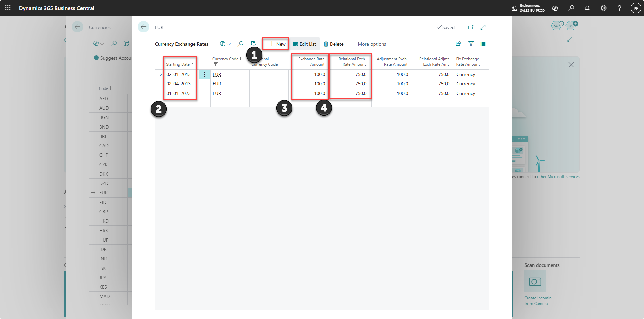The height and width of the screenshot is (319, 644).
Task: Select CAD in Currencies list
Action: tap(104, 146)
